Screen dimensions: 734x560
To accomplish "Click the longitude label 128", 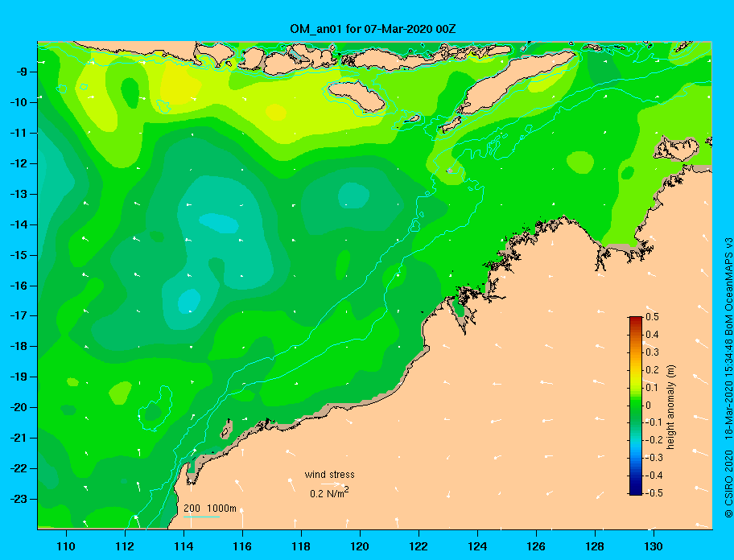I will coord(595,546).
